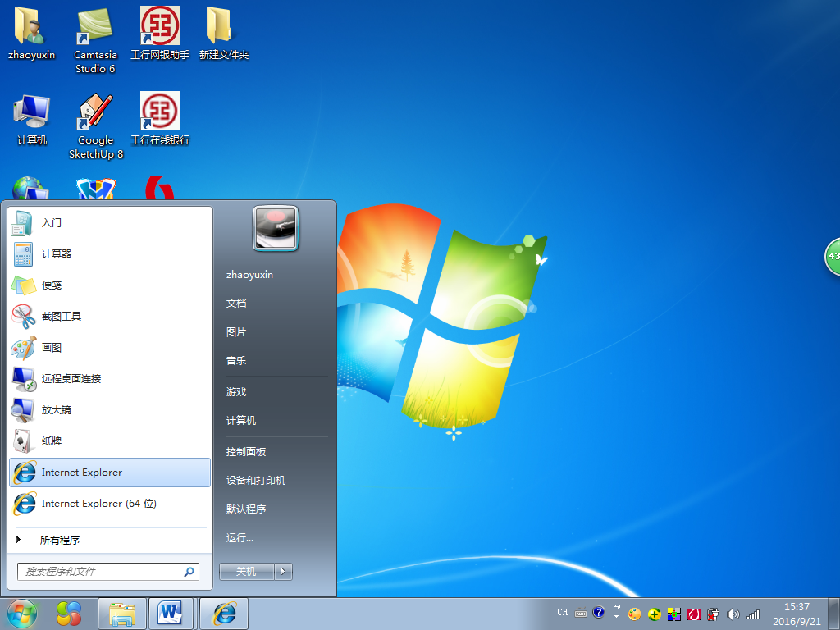Screen dimensions: 840x630
Task: Click the search magnifier icon in Start menu
Action: pos(189,572)
